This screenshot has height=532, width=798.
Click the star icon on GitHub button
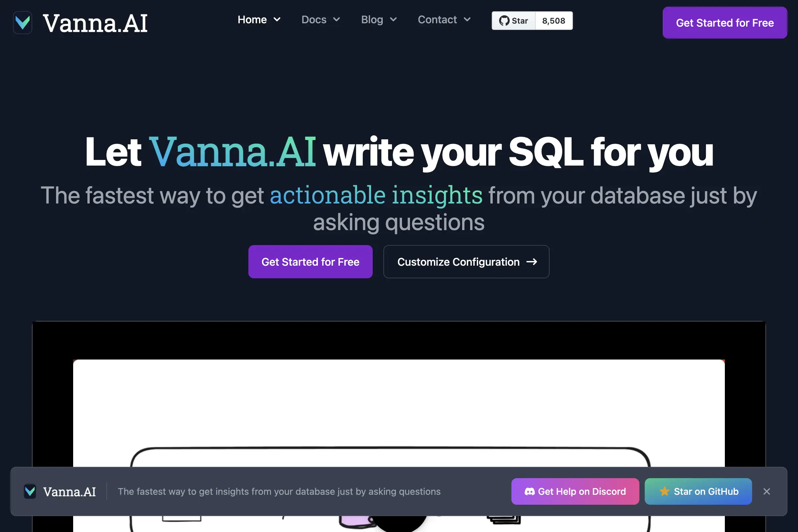pos(664,491)
